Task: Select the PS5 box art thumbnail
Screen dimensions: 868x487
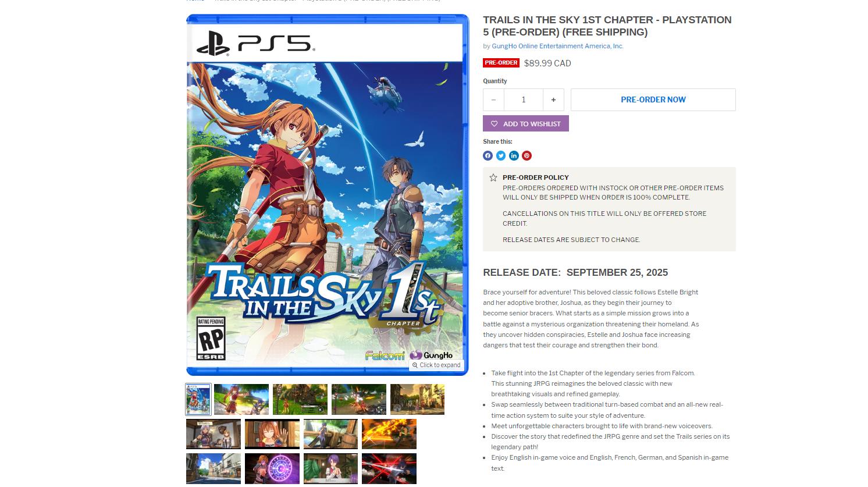Action: (198, 399)
